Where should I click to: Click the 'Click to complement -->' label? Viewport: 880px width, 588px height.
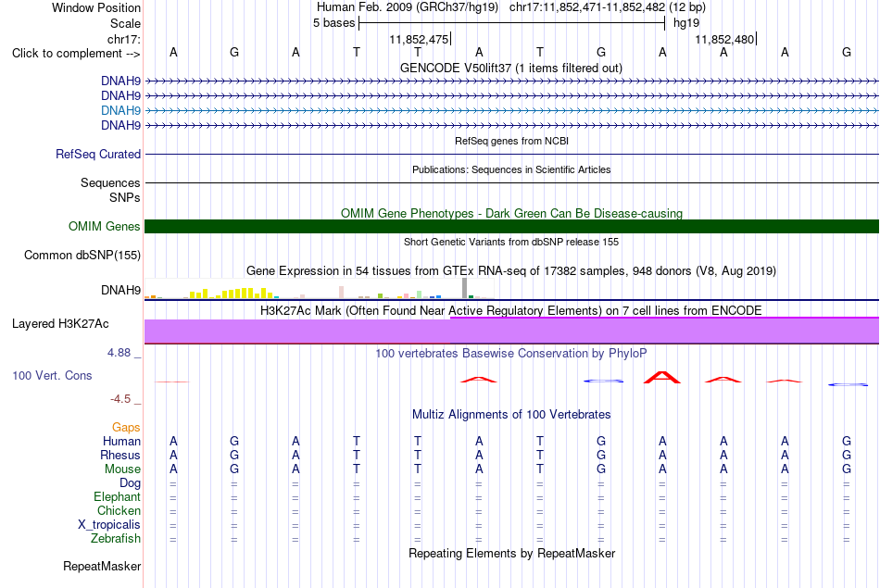coord(76,54)
